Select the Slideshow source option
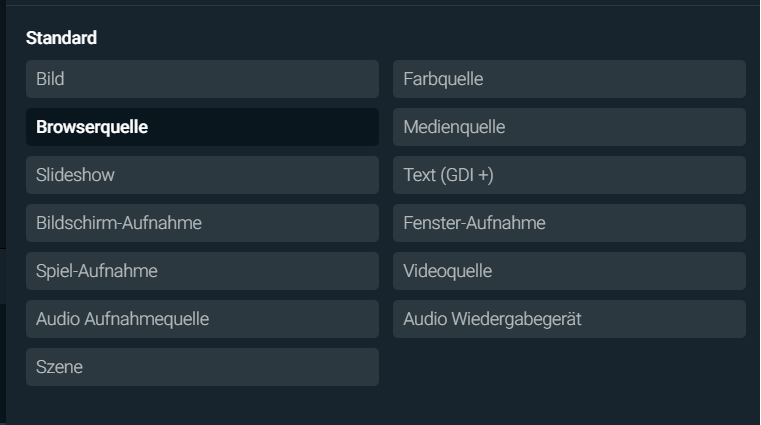This screenshot has height=425, width=761. 202,175
